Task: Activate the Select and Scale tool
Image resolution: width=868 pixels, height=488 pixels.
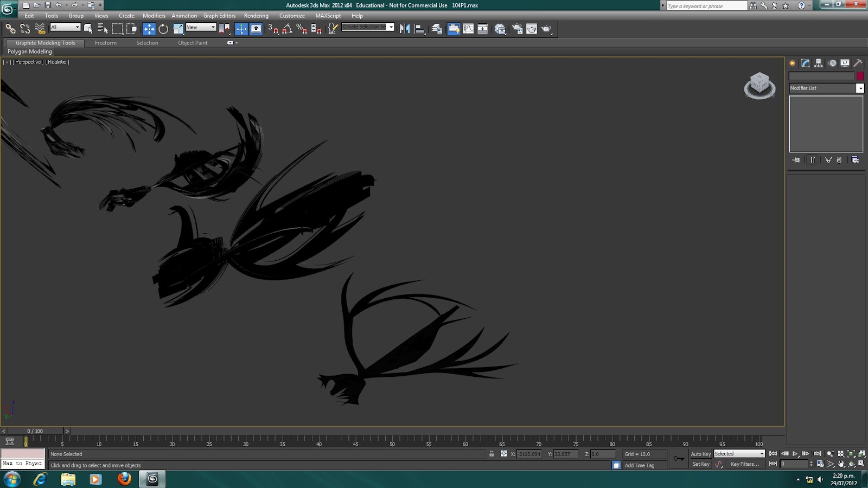Action: click(x=178, y=29)
